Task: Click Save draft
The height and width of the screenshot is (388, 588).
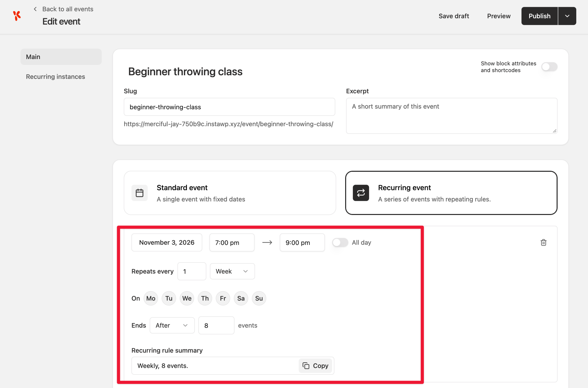Action: 454,16
